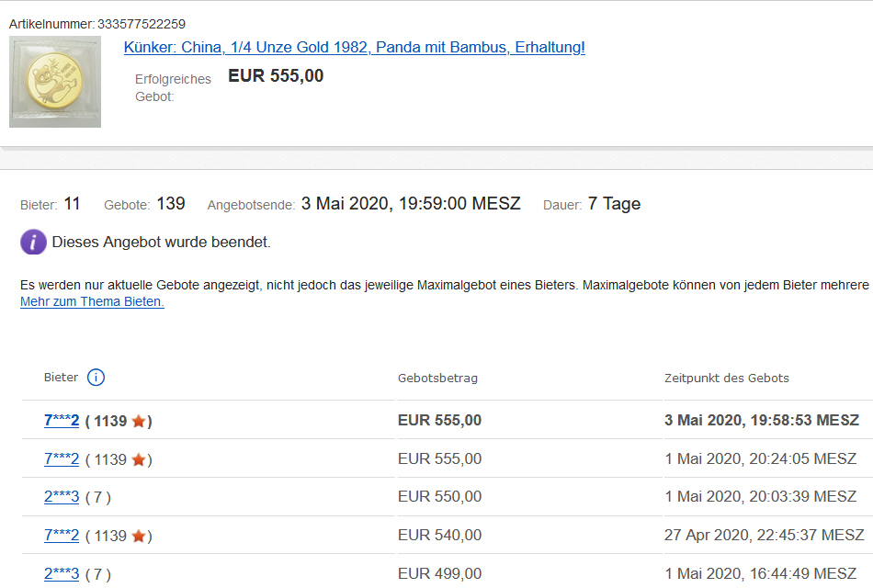Click the Bieter column header text
The image size is (873, 588).
coord(61,378)
